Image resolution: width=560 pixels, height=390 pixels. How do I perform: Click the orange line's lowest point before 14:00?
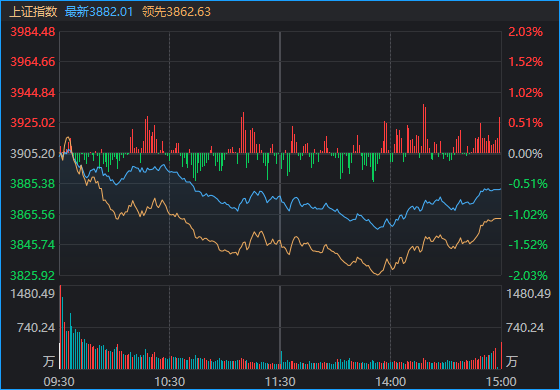coord(378,275)
